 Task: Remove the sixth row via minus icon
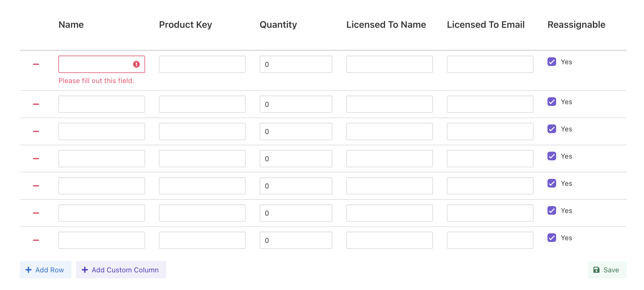36,213
